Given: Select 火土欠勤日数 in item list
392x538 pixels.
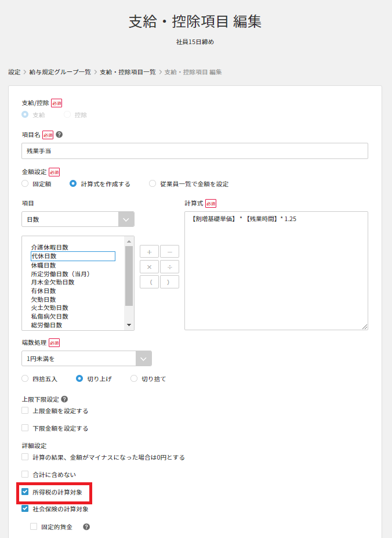Looking at the screenshot, I should click(x=50, y=308).
